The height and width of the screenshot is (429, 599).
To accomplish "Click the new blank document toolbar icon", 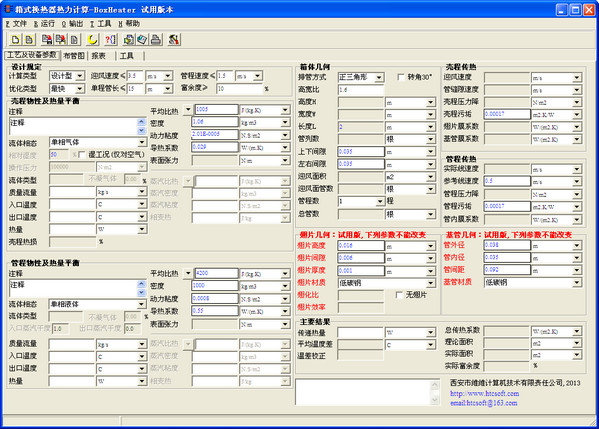I will click(15, 39).
